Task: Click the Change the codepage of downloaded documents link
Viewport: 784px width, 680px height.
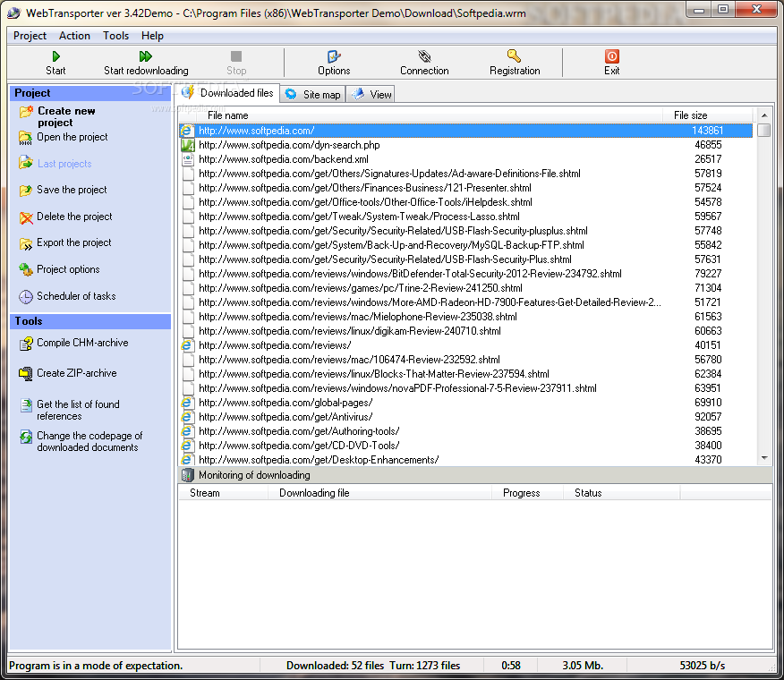Action: [x=89, y=442]
